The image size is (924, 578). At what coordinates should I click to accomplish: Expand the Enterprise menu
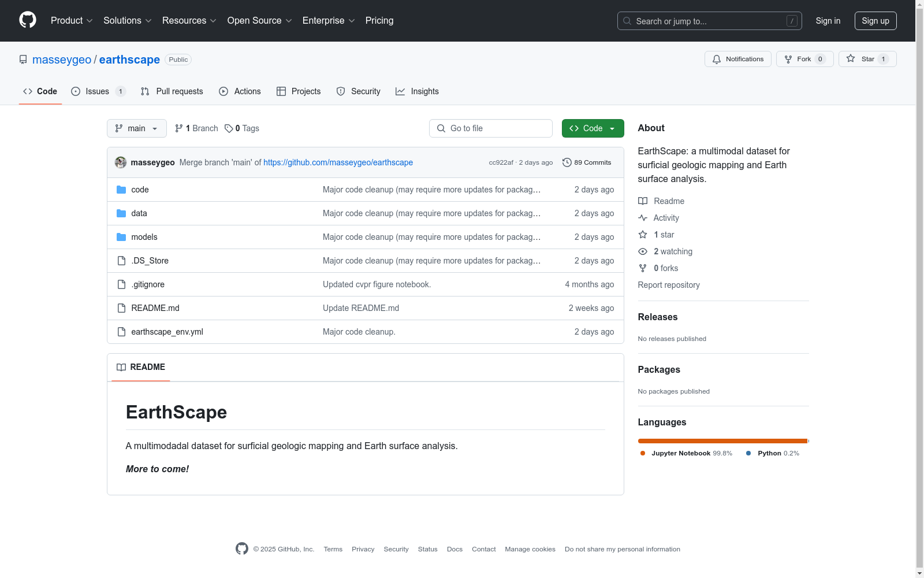(x=329, y=21)
